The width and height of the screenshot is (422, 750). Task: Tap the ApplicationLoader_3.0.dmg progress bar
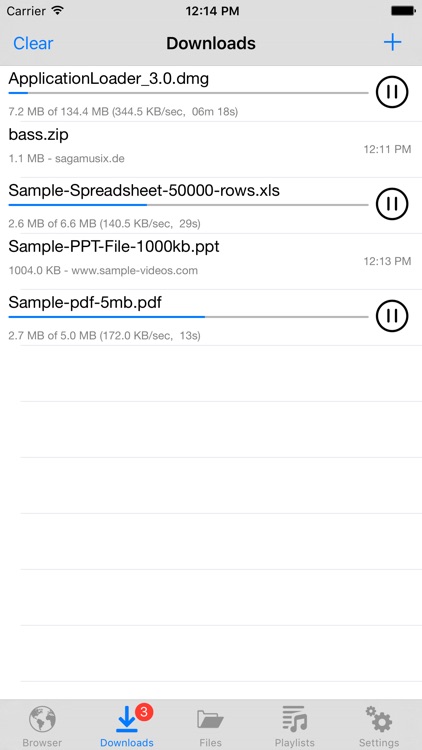click(188, 93)
